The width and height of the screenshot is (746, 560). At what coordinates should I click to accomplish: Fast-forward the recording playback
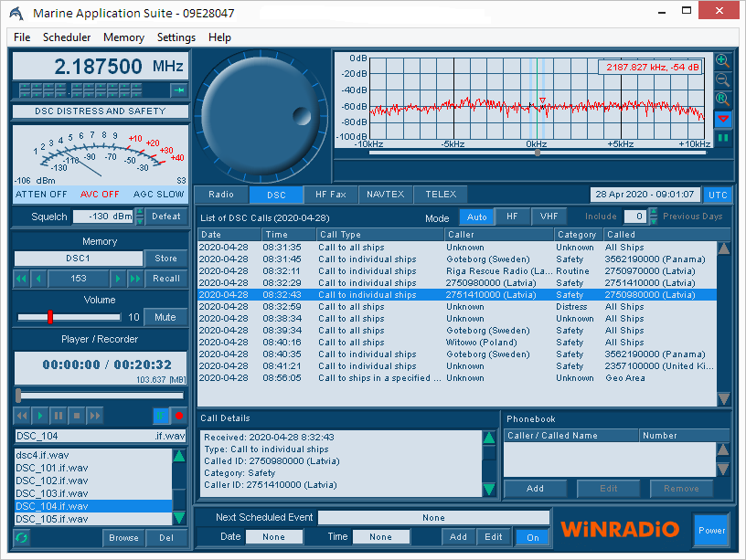(94, 416)
